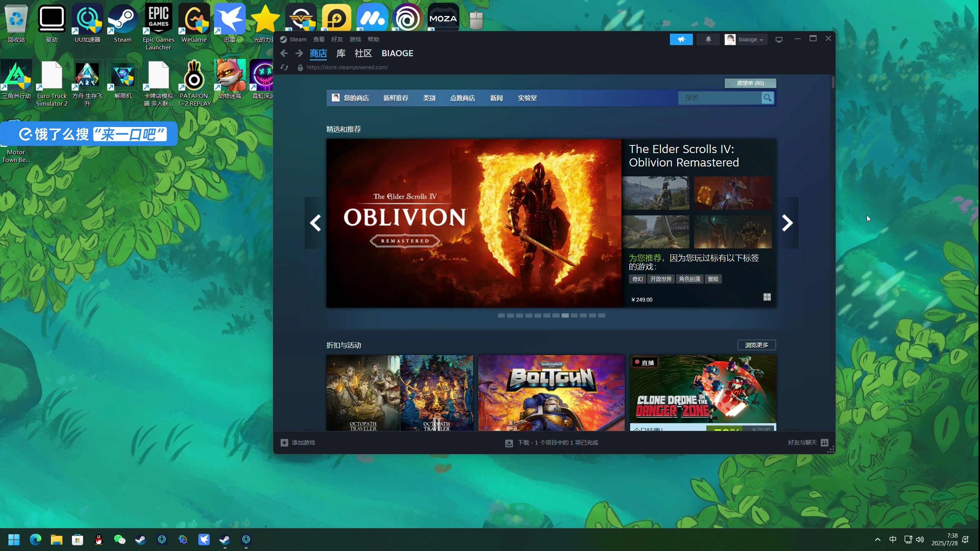Open the MOZA desktop icon
The image size is (980, 551).
click(x=443, y=17)
